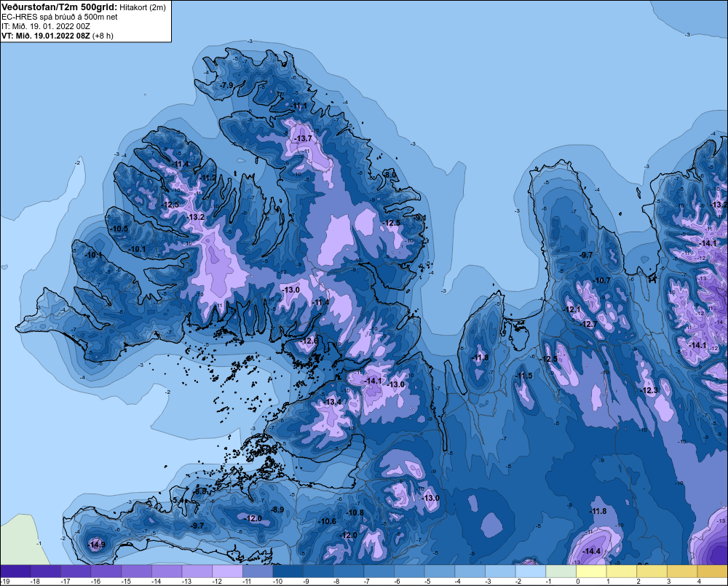Screen dimensions: 728x586
Task: Click the legend swatch between -9 and -8
Action: point(319,571)
